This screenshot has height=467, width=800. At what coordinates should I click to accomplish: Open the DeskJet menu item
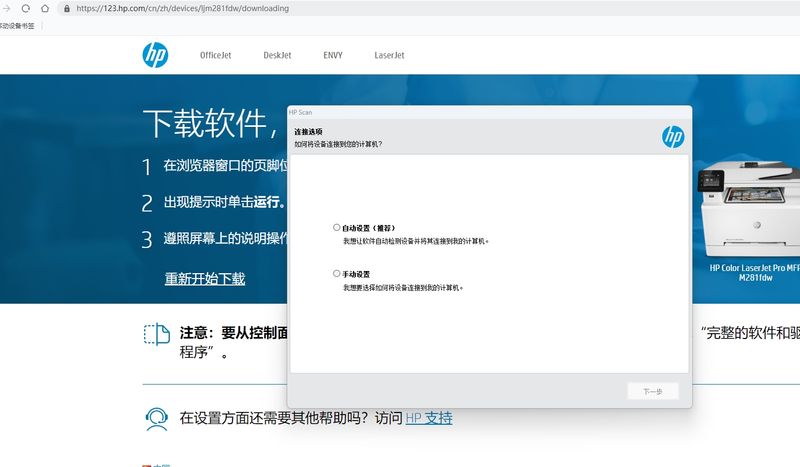tap(277, 56)
